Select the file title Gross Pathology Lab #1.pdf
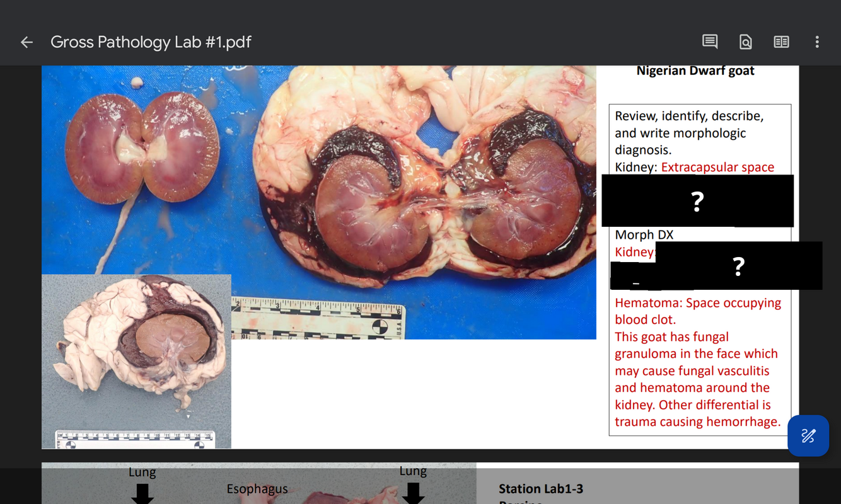841x504 pixels. (x=151, y=42)
